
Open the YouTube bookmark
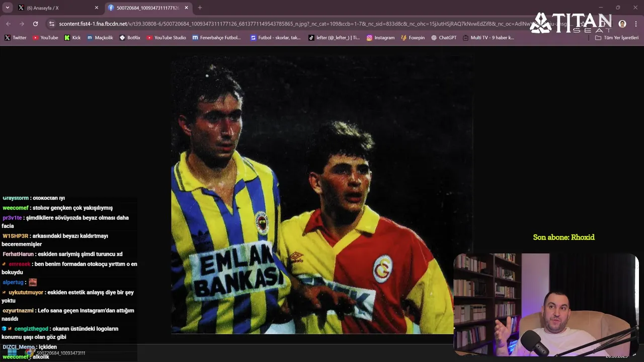tap(45, 38)
